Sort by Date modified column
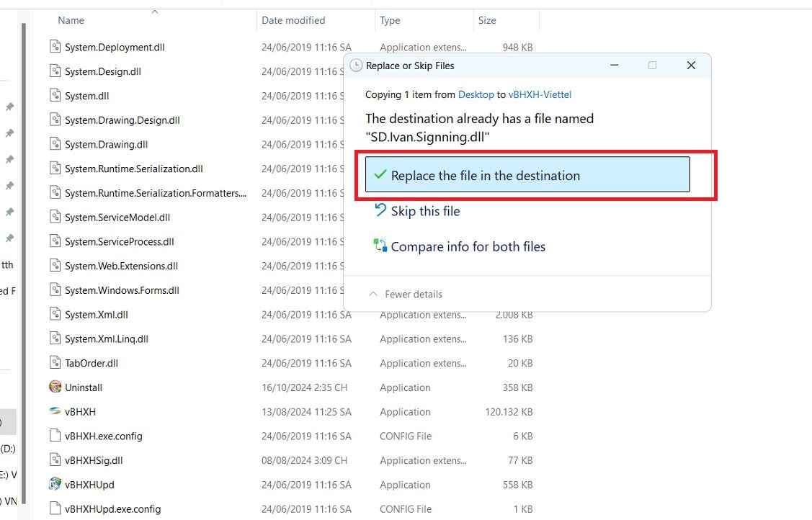This screenshot has height=520, width=812. pyautogui.click(x=293, y=20)
